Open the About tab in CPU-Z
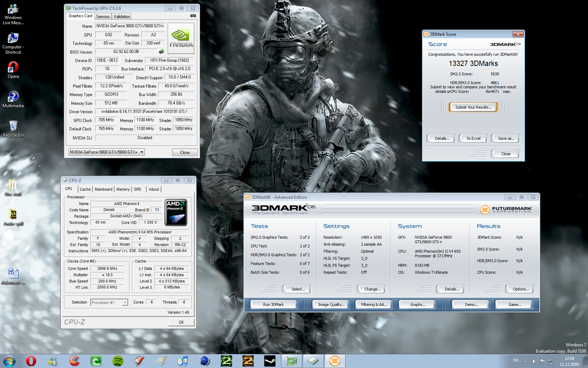The width and height of the screenshot is (588, 368). (154, 189)
